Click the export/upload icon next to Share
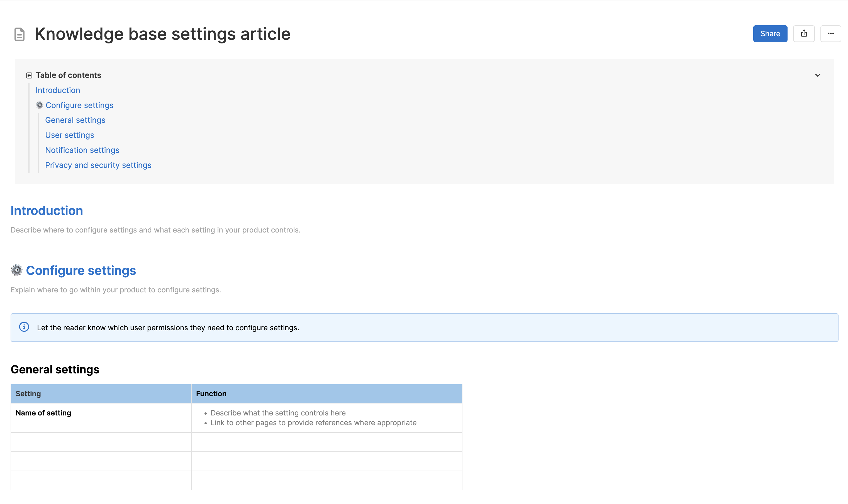Image resolution: width=848 pixels, height=504 pixels. [x=804, y=33]
